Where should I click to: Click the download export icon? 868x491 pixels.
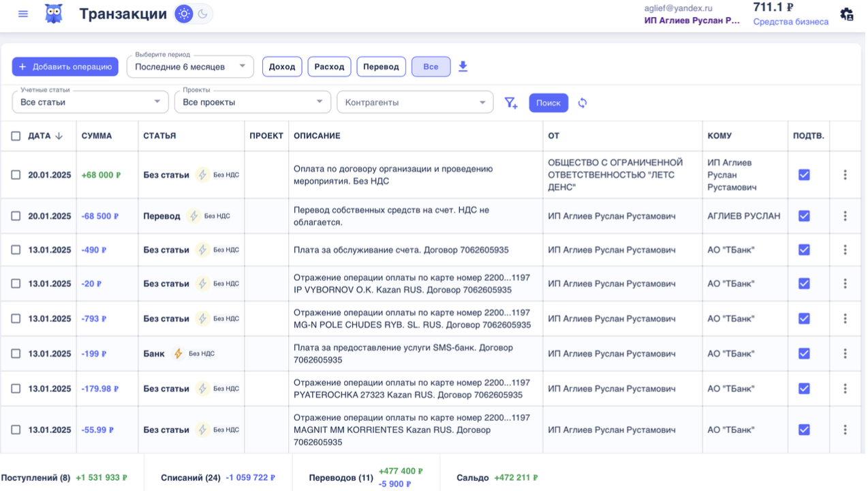pos(463,67)
